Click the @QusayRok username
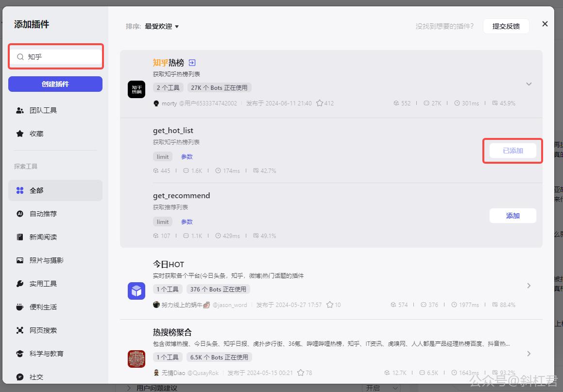 pos(203,373)
